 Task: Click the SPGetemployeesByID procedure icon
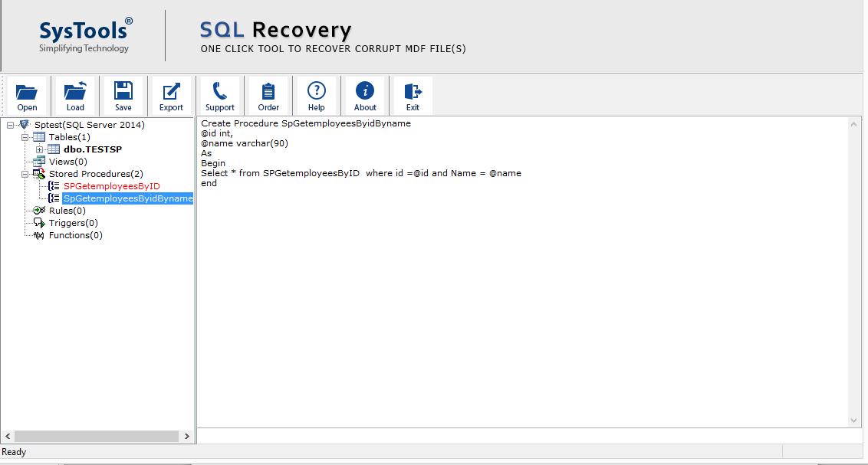click(x=54, y=186)
